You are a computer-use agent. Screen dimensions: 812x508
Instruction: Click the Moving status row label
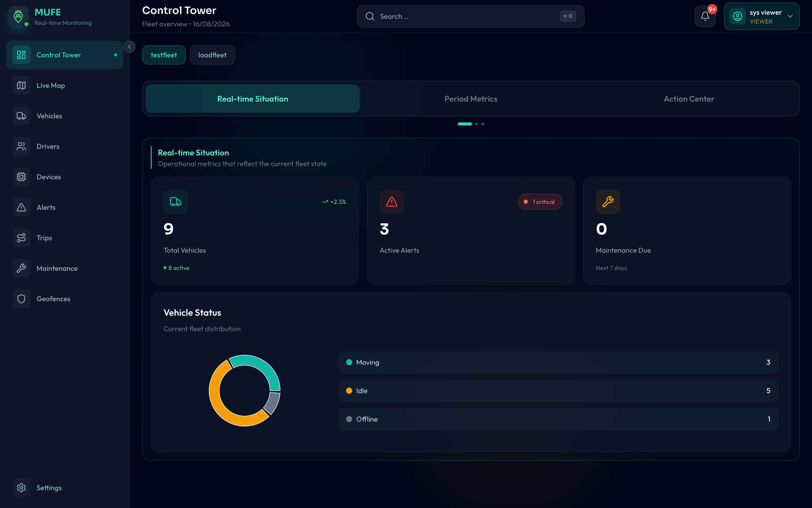(368, 362)
